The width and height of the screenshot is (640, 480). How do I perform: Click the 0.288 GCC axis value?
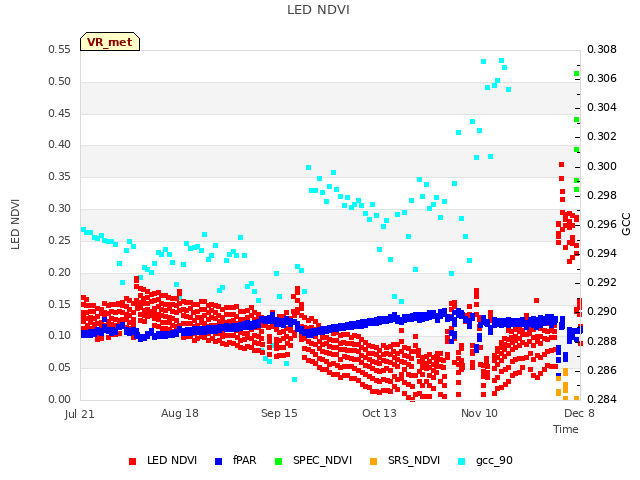pos(602,341)
